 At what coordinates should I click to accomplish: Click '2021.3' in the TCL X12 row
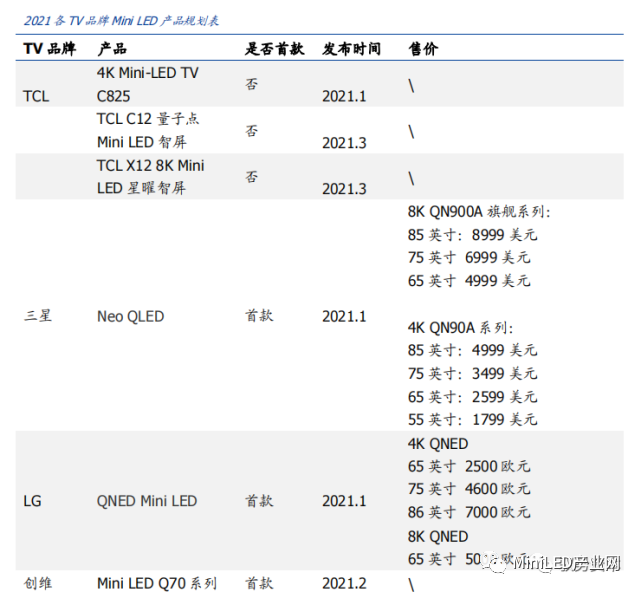tap(344, 189)
